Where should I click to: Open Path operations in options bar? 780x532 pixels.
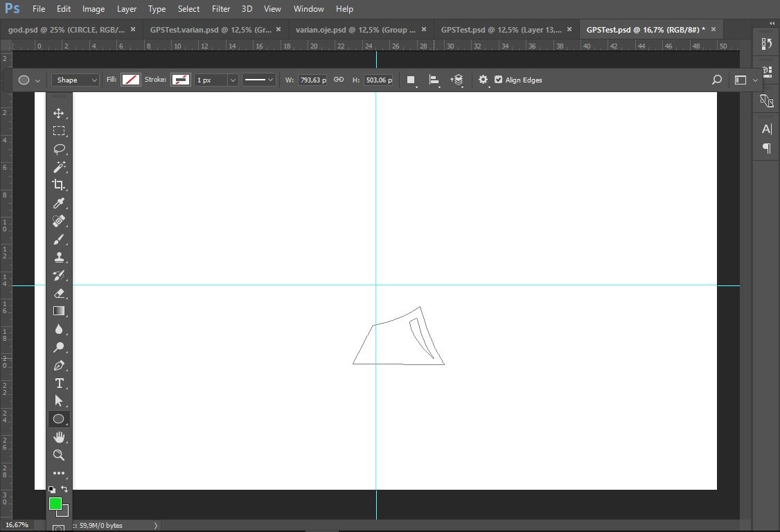coord(411,80)
